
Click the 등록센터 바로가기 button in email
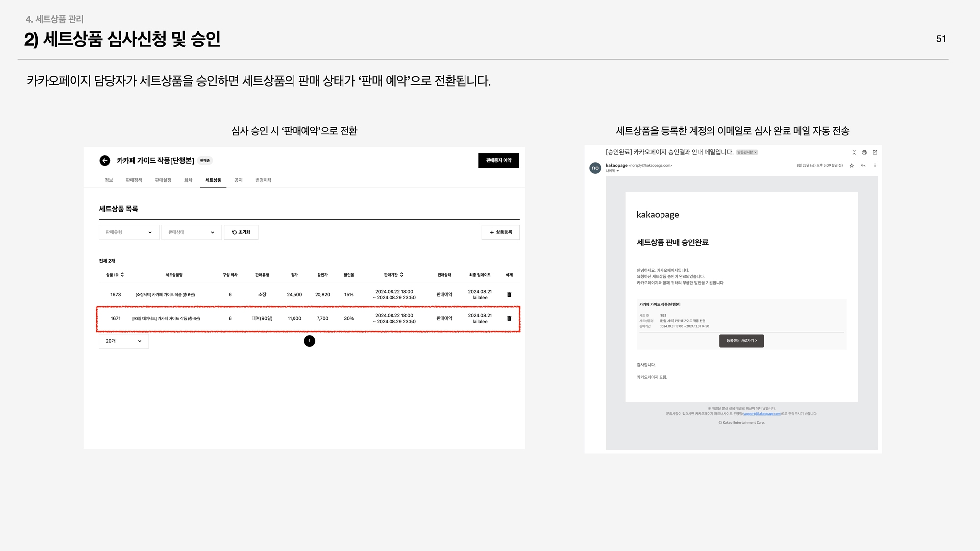pyautogui.click(x=741, y=341)
